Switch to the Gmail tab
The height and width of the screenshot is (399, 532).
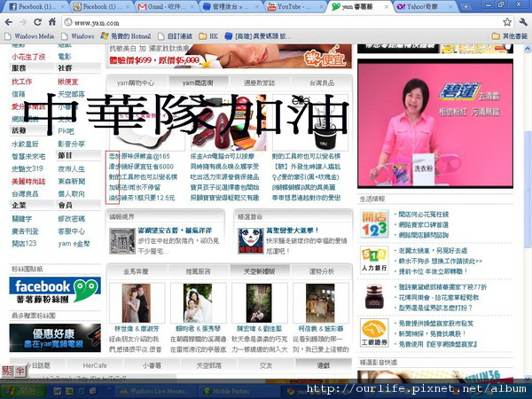166,6
